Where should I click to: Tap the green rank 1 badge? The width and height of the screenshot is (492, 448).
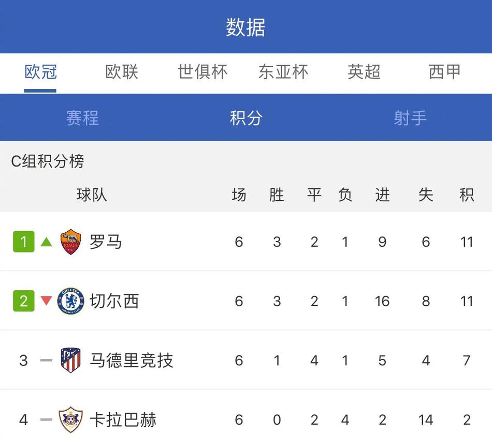(x=23, y=242)
